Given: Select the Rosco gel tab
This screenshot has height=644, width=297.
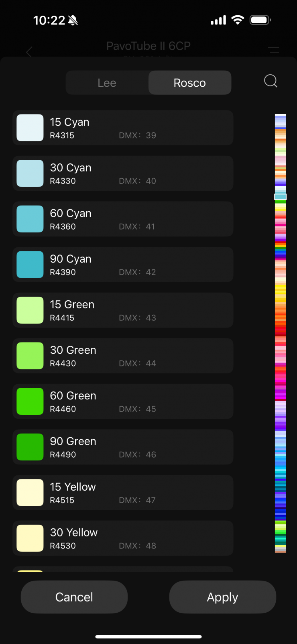Looking at the screenshot, I should pyautogui.click(x=190, y=83).
